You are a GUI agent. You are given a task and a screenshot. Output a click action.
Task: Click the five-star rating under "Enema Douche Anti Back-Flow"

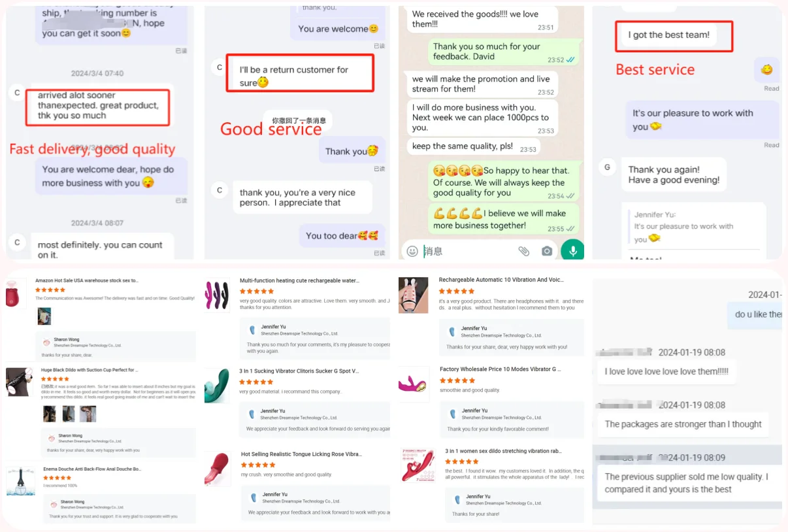[x=57, y=478]
